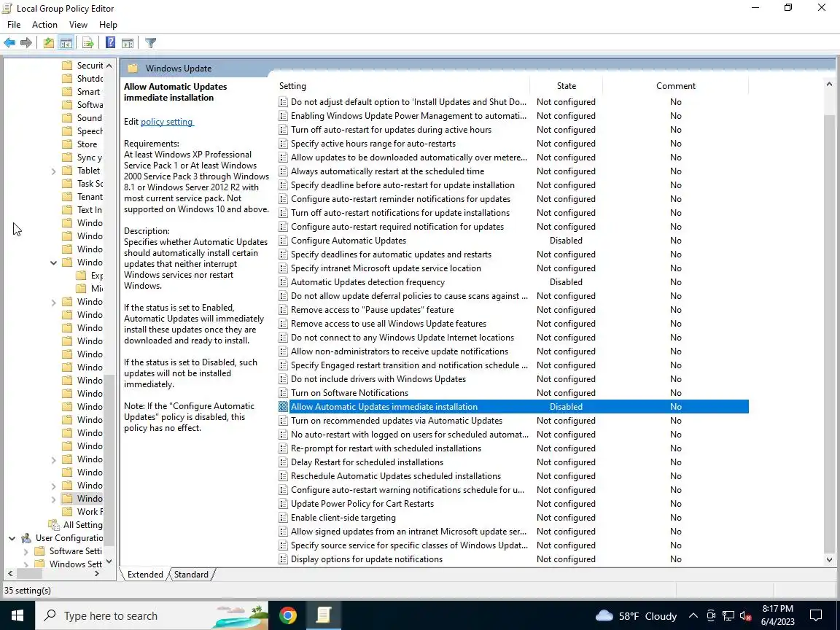Click the Meet Now camera tray icon
The width and height of the screenshot is (840, 630).
tap(711, 616)
